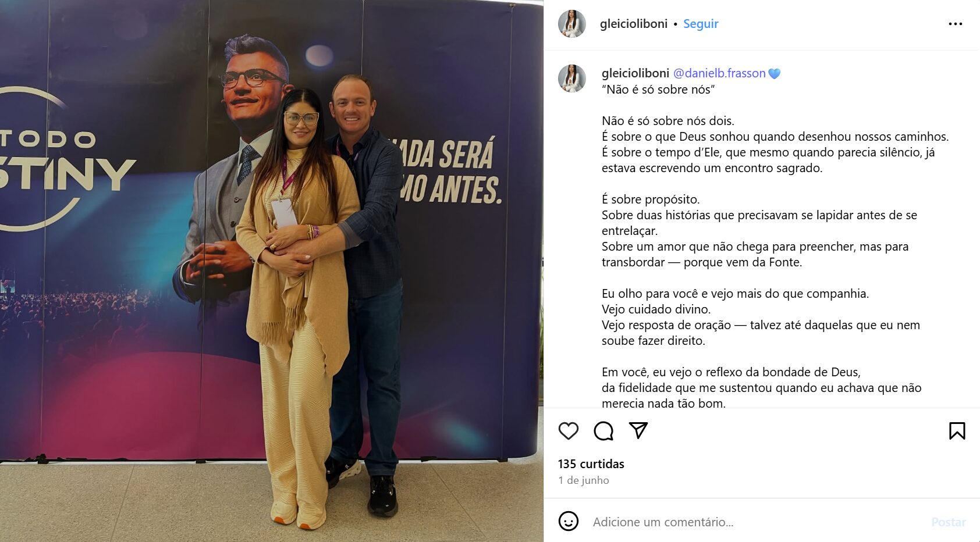This screenshot has height=542, width=980.
Task: Focus the Adicione um comentário field
Action: coord(757,522)
